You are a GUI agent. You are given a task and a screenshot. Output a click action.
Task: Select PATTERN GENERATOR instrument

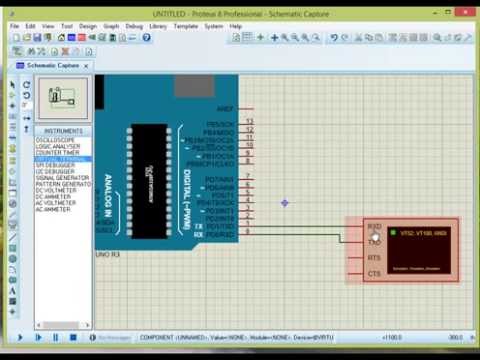click(x=63, y=184)
